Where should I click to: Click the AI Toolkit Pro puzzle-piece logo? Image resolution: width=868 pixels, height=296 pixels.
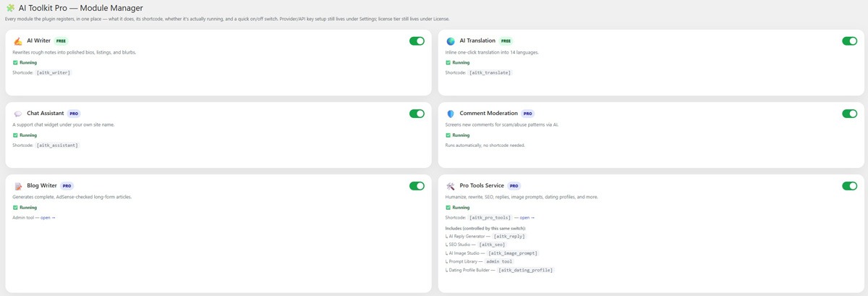click(10, 7)
